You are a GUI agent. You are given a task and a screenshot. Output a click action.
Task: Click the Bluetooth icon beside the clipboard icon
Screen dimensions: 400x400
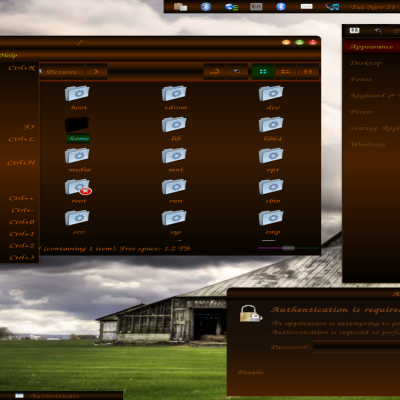coord(206,6)
